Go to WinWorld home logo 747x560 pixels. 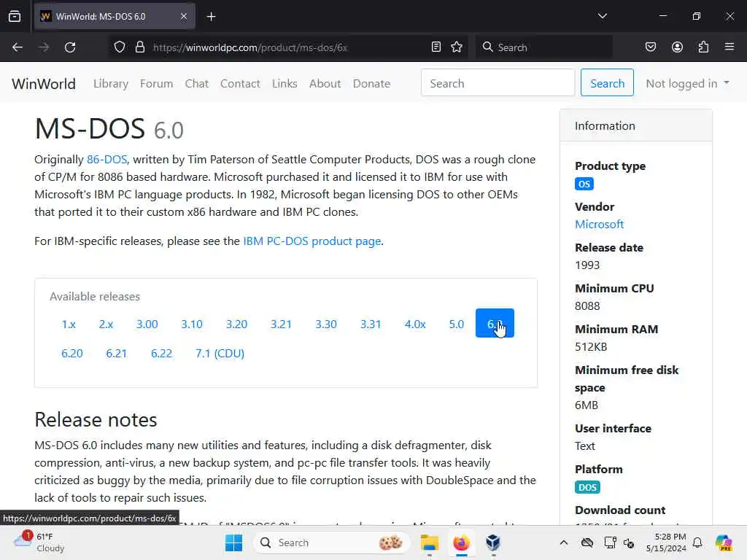coord(43,83)
